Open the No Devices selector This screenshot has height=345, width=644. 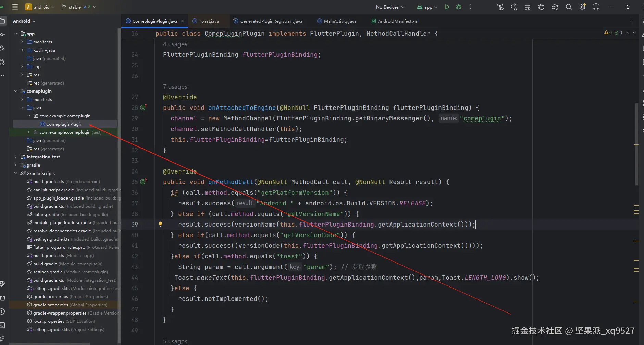pyautogui.click(x=390, y=7)
